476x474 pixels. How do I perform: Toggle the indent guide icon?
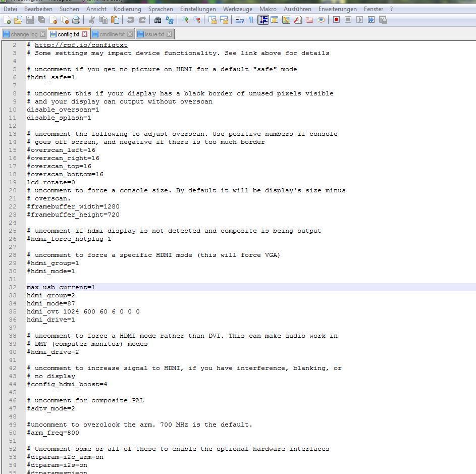(x=263, y=20)
